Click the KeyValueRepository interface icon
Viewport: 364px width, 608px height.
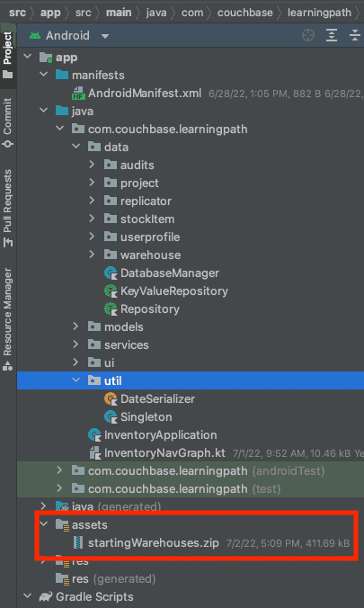[111, 291]
